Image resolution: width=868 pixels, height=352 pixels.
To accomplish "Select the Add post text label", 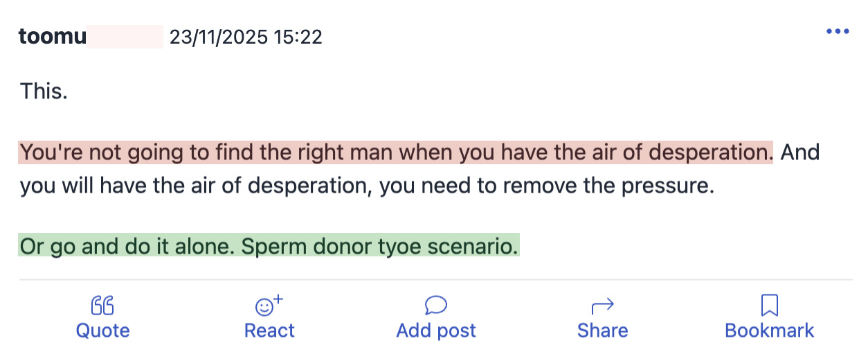I will [436, 331].
